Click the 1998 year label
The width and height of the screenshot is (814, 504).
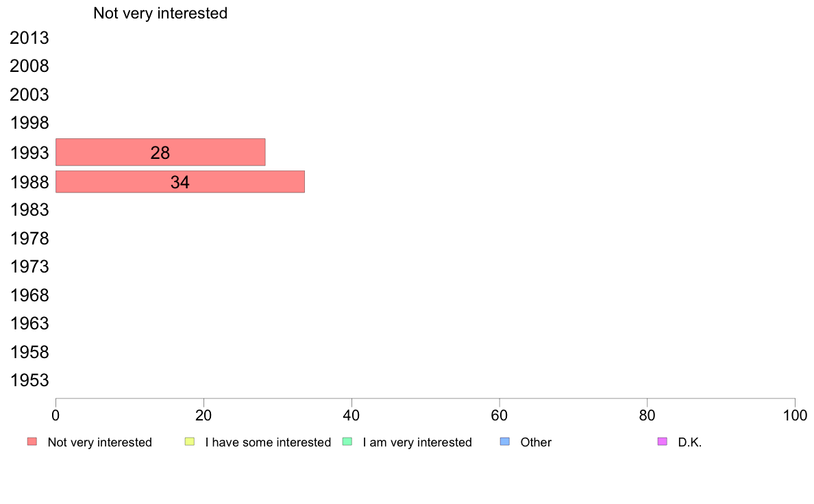[x=29, y=123]
